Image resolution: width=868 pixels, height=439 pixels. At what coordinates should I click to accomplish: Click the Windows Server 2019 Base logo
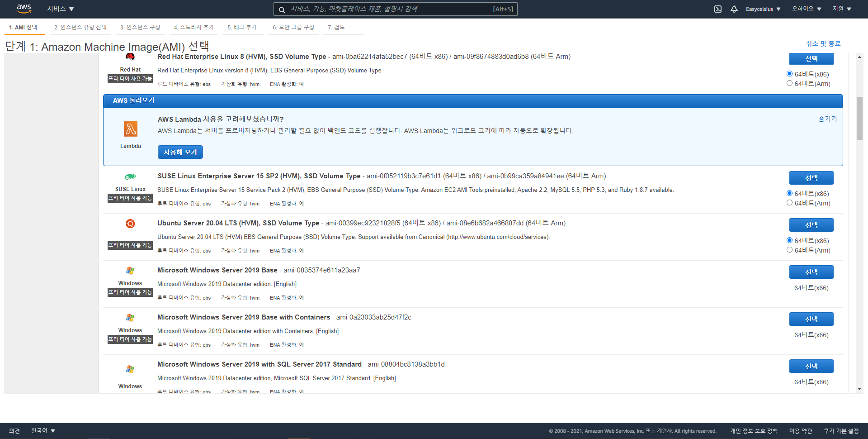pos(130,271)
